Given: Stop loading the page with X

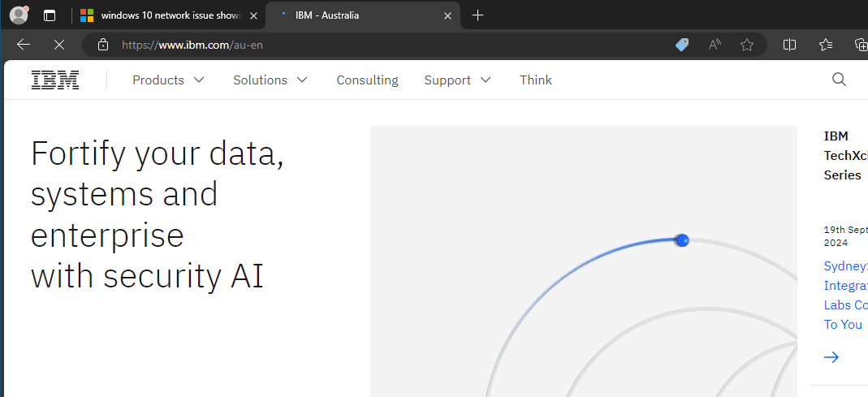Looking at the screenshot, I should pyautogui.click(x=58, y=45).
